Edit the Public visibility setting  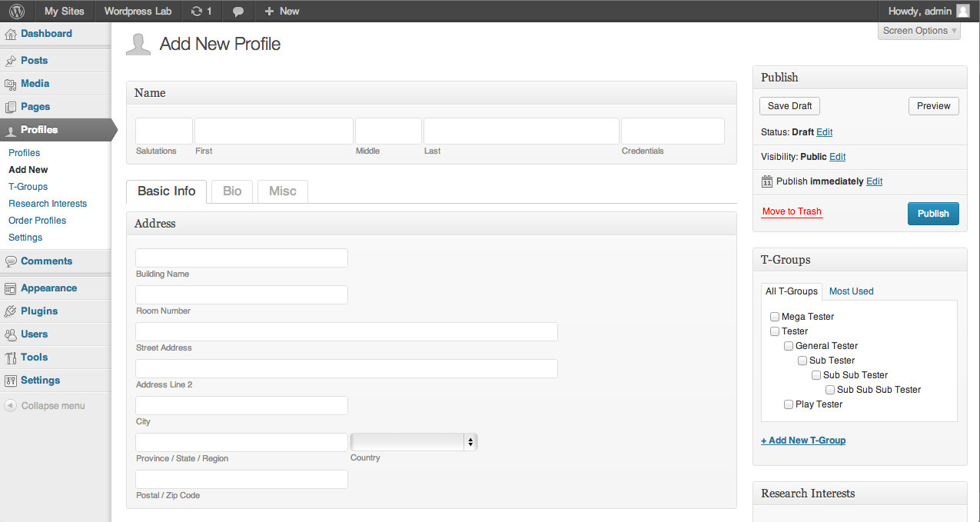click(x=838, y=157)
